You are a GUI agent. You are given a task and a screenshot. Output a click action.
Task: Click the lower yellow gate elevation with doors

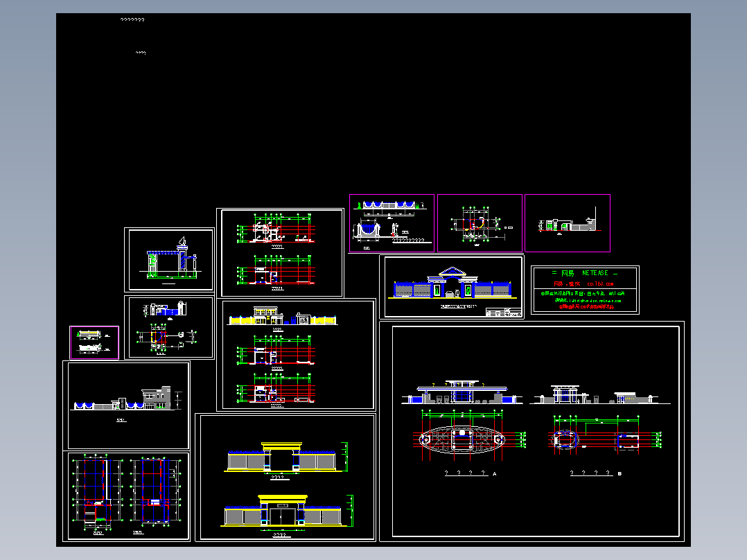tap(287, 511)
